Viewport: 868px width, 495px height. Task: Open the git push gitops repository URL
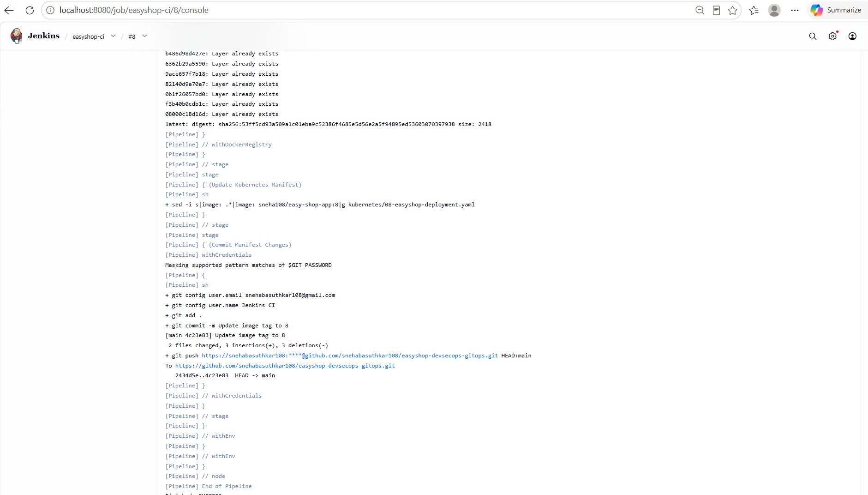click(350, 356)
